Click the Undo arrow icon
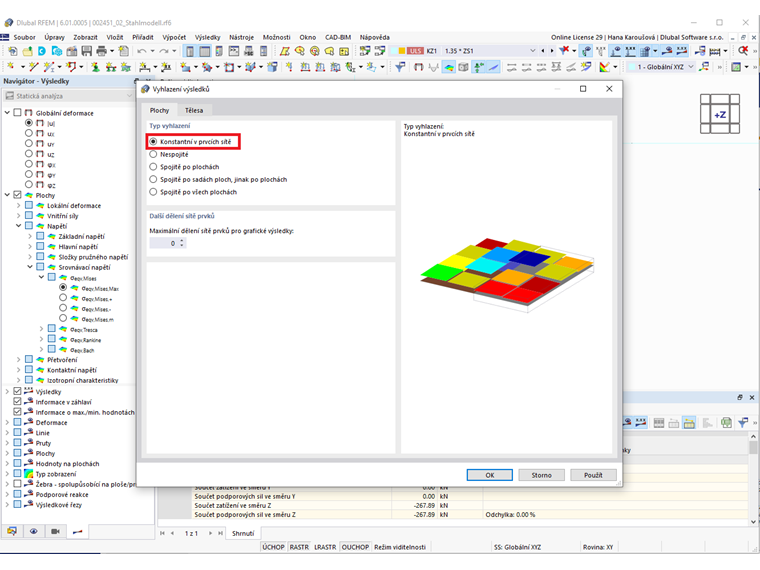Viewport: 760px width, 570px height. click(x=142, y=51)
